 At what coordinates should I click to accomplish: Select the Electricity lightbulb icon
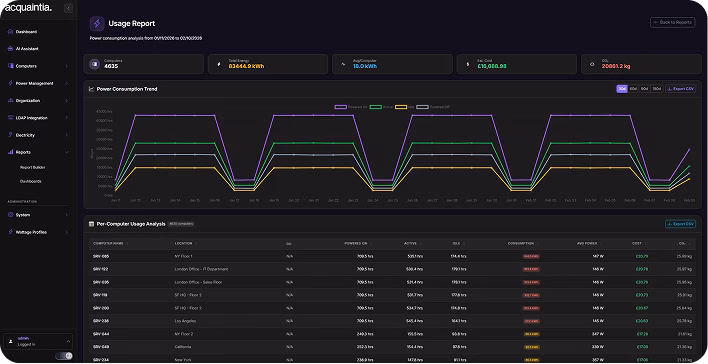tap(10, 135)
